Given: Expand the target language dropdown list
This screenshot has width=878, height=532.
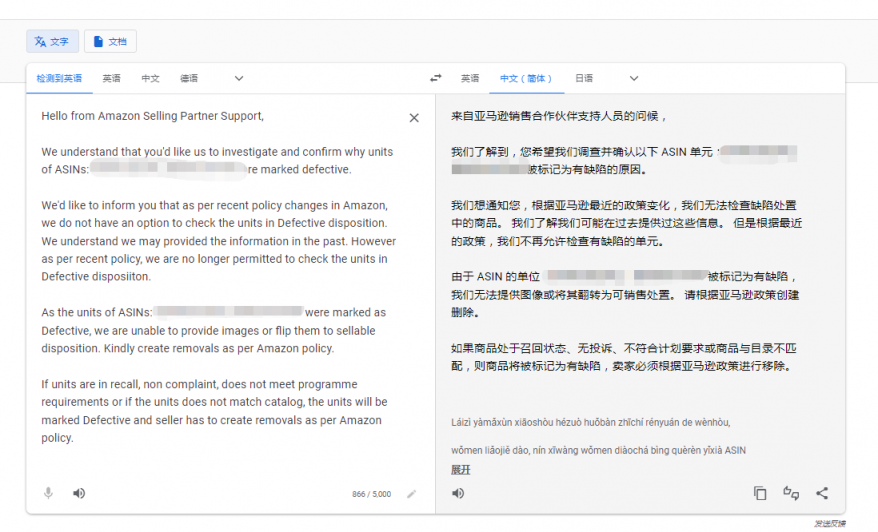Looking at the screenshot, I should click(634, 78).
